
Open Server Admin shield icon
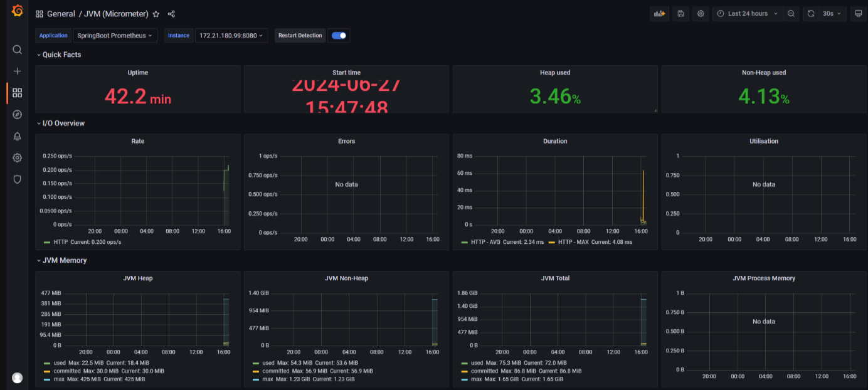(18, 179)
